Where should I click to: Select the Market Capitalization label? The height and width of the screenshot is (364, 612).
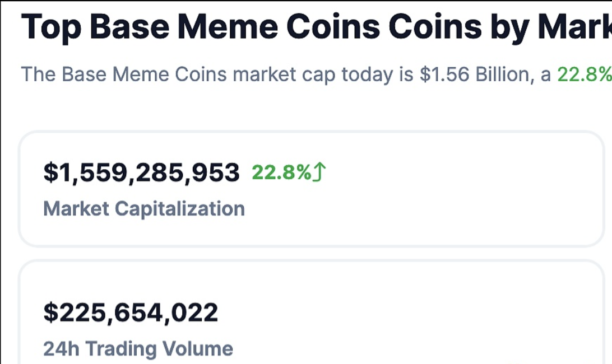click(x=144, y=209)
